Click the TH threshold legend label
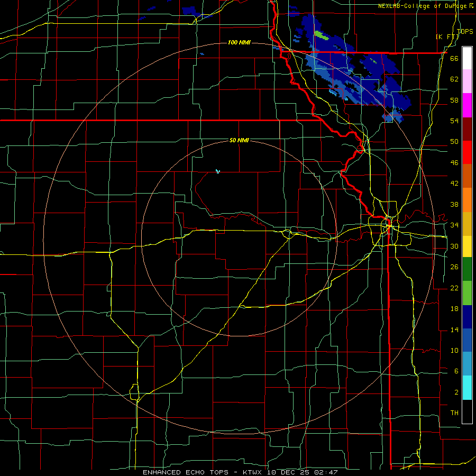The height and width of the screenshot is (476, 476). click(454, 413)
